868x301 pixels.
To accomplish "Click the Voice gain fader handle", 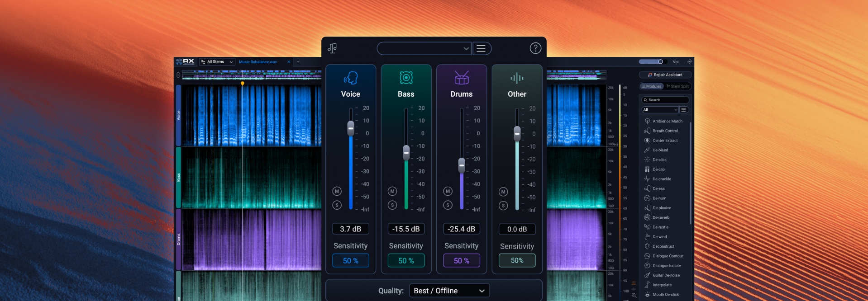I will (x=351, y=128).
